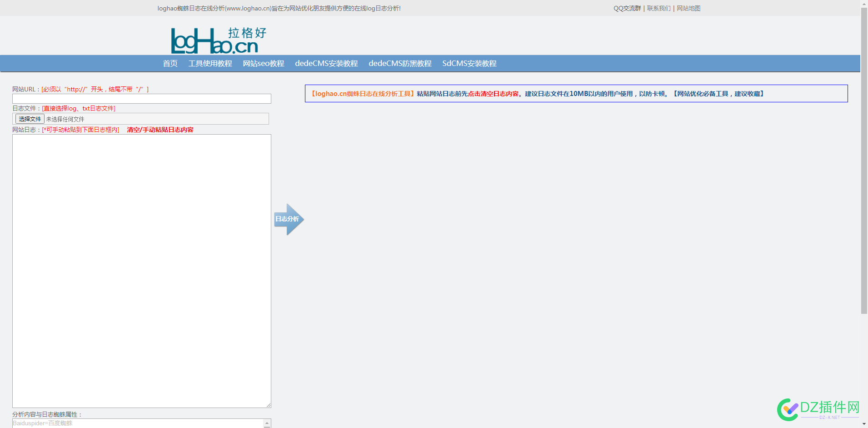This screenshot has height=428, width=868.
Task: Click the 联系我们 link
Action: (658, 8)
